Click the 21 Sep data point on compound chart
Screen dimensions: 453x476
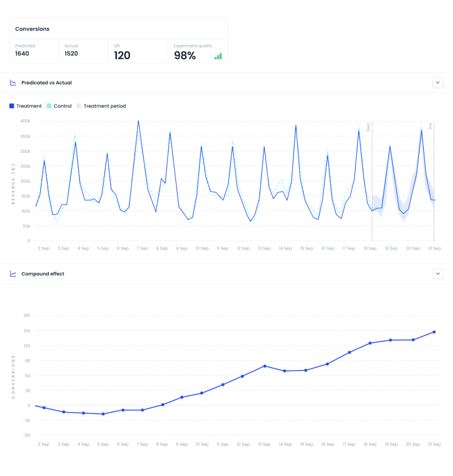(x=434, y=332)
